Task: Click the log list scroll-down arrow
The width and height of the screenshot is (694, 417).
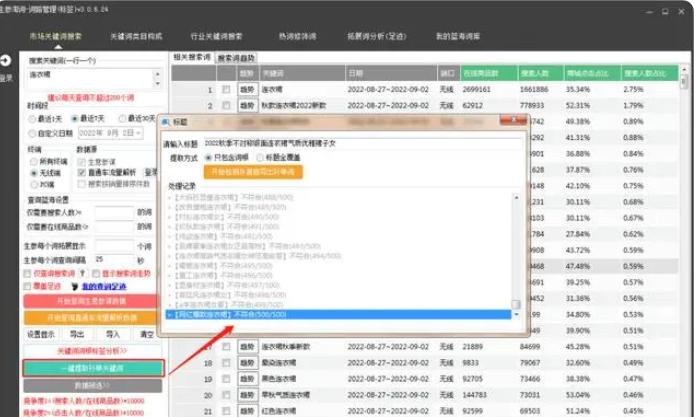Action: [x=516, y=315]
